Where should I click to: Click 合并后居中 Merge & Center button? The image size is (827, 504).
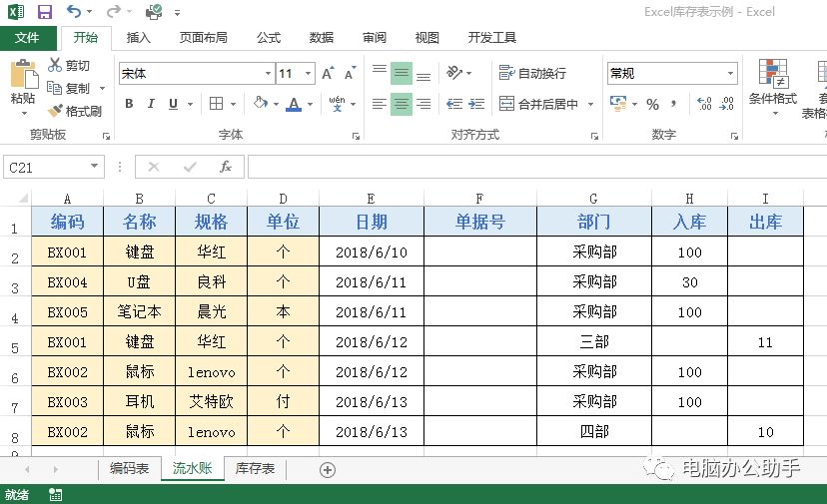click(x=539, y=104)
